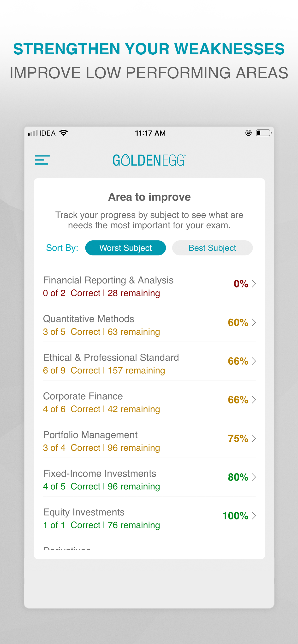Tap the 80% Fixed-Income score

[238, 477]
